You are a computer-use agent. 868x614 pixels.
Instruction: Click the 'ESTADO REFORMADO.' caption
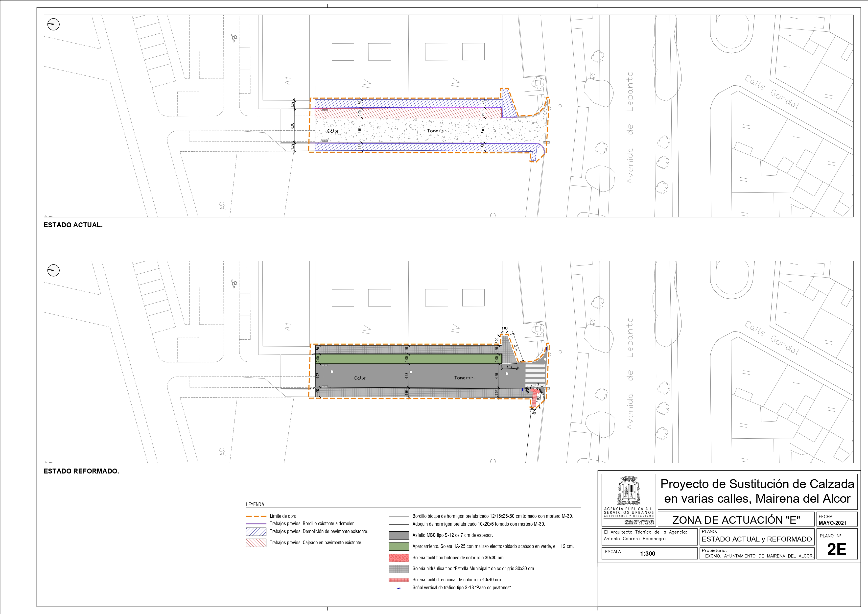[81, 471]
